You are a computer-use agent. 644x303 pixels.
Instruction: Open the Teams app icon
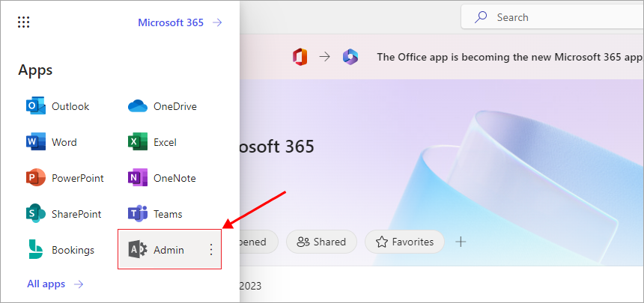coord(138,214)
